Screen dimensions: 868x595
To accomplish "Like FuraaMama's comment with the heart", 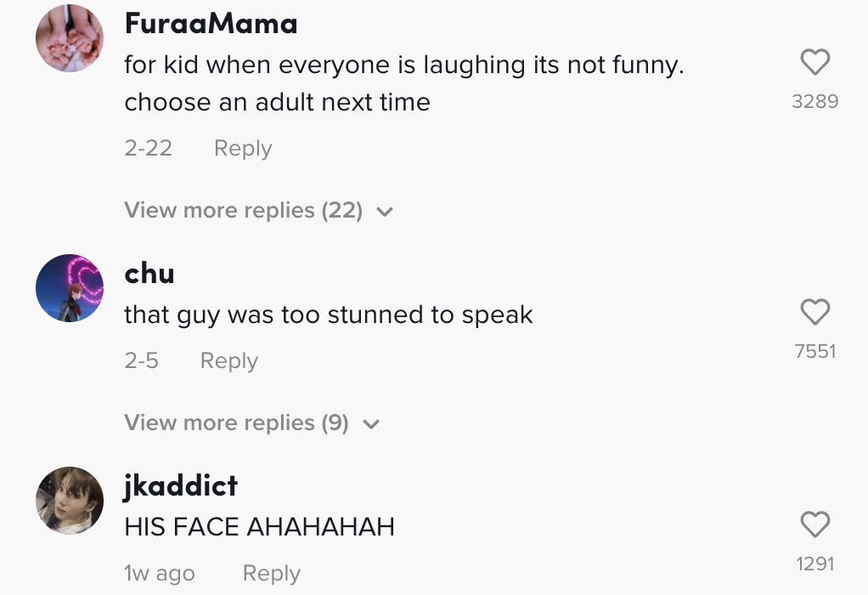I will coord(814,63).
